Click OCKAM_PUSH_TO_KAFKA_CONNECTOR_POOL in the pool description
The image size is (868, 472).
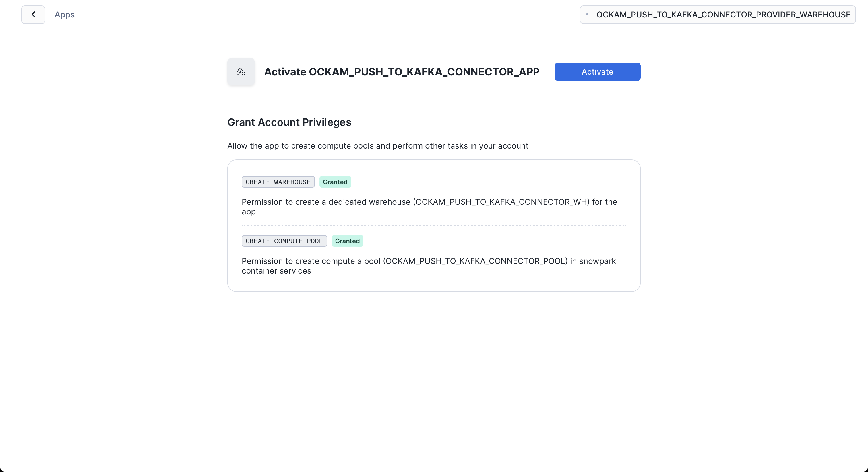(x=475, y=261)
